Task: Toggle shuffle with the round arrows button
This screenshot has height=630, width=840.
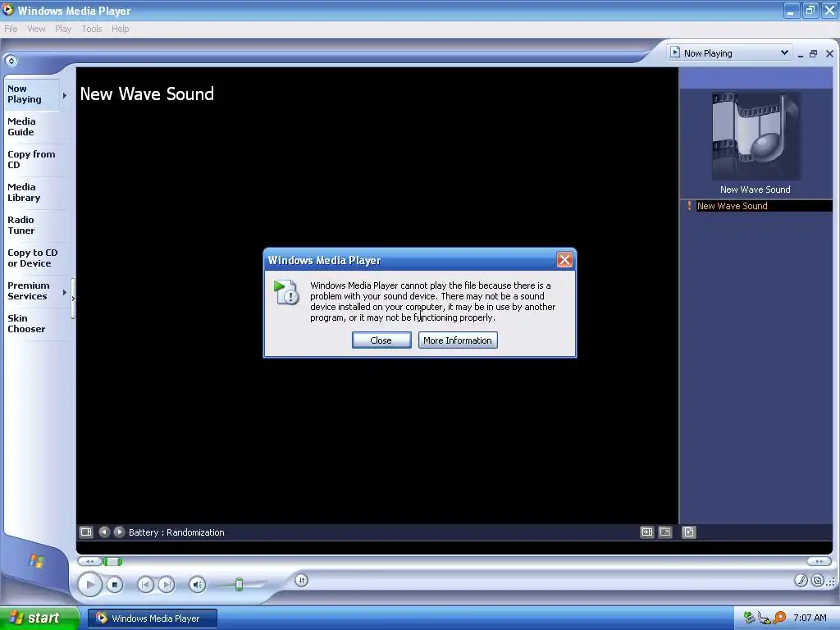Action: pos(302,580)
